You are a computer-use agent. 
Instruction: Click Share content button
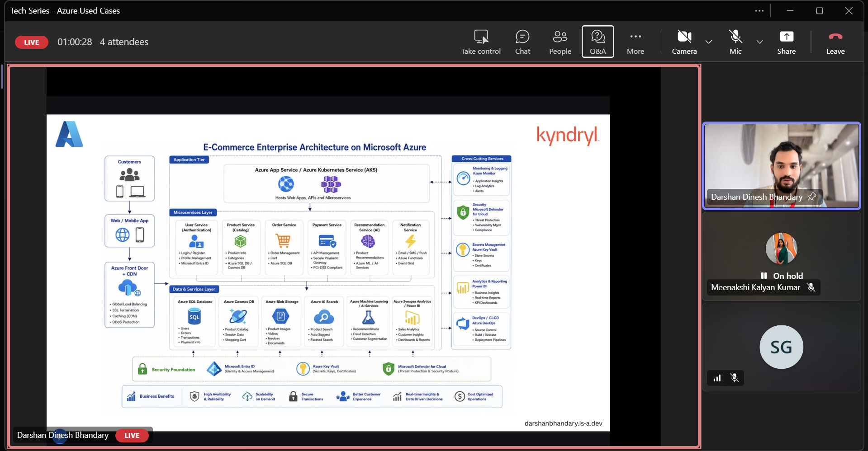tap(786, 42)
